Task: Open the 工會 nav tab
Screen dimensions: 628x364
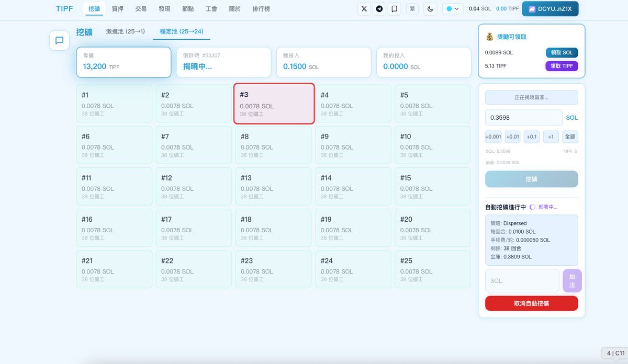Action: [211, 9]
